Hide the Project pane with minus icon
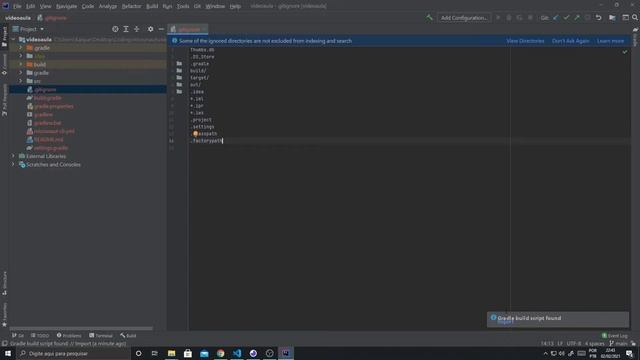 click(x=161, y=29)
